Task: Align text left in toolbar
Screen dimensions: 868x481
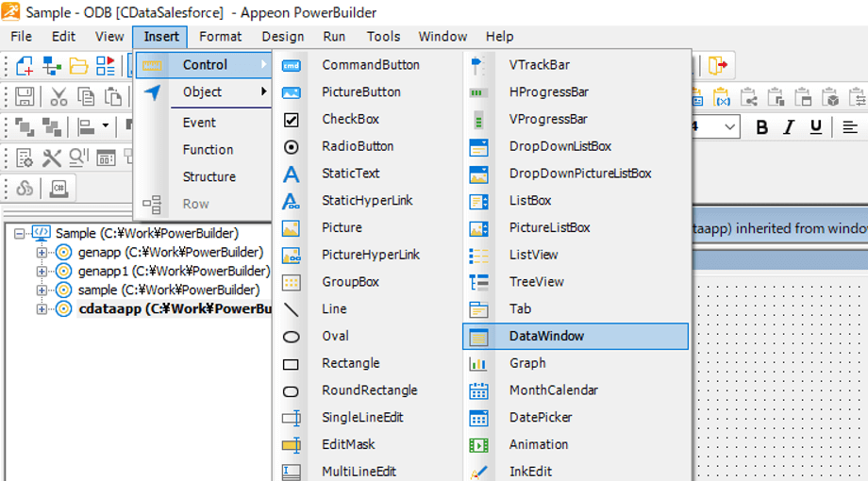Action: coord(850,127)
